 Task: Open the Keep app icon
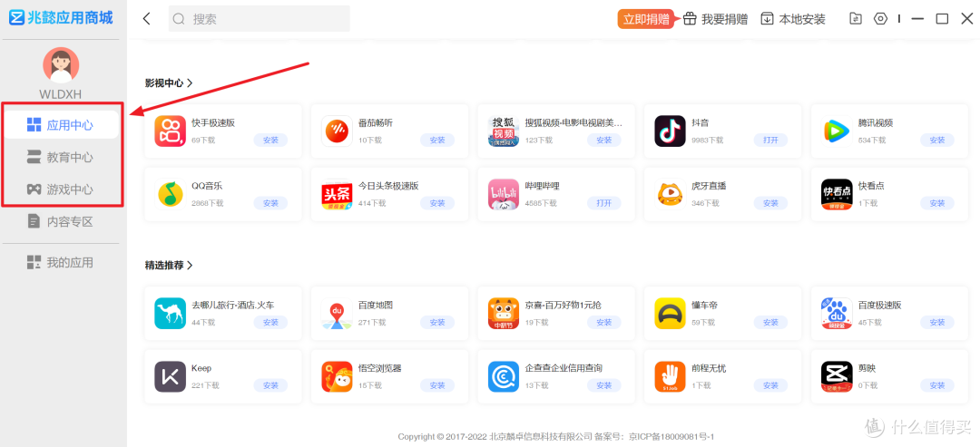click(170, 376)
